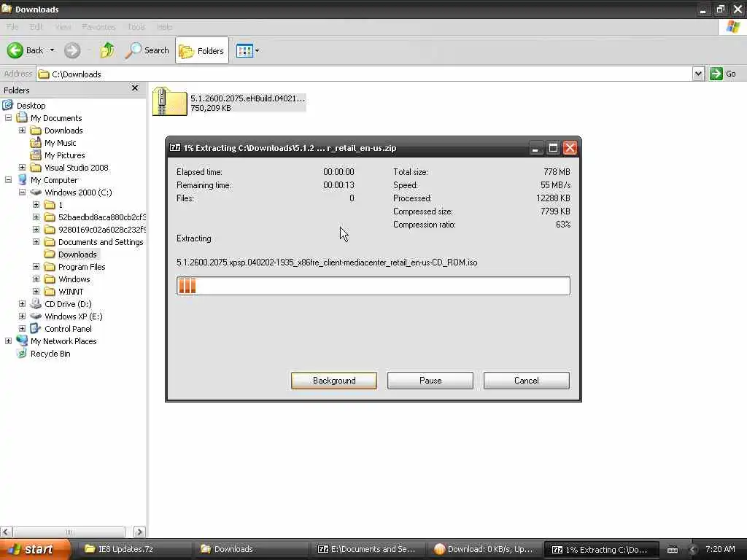Click the Forward navigation arrow icon
The height and width of the screenshot is (560, 747).
point(72,50)
